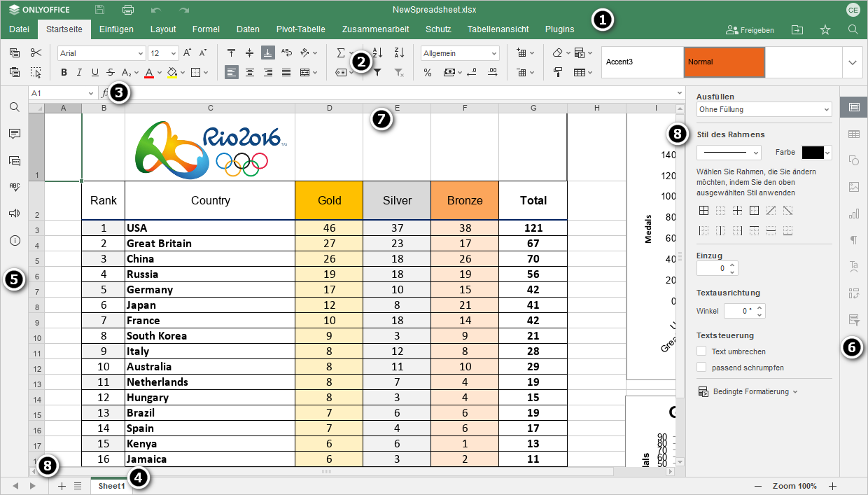Click the Save icon in the title bar
868x495 pixels.
[x=100, y=10]
